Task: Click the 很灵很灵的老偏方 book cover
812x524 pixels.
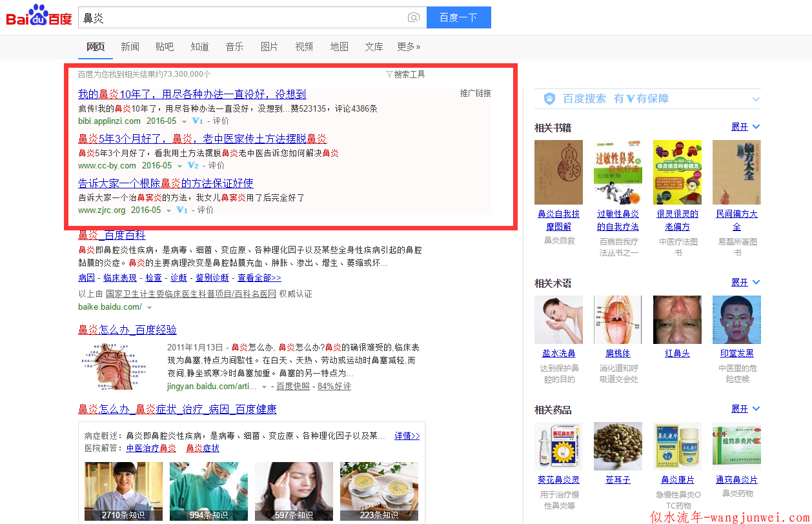Action: click(677, 172)
